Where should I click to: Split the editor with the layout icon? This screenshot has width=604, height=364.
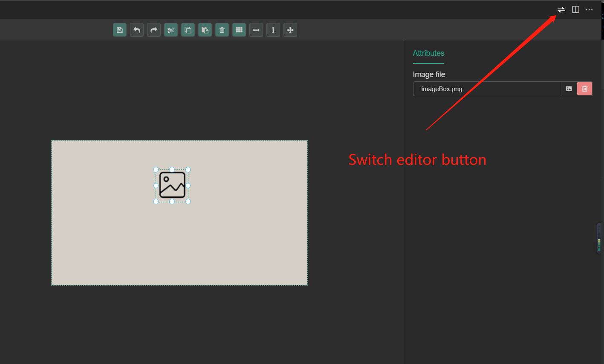click(x=575, y=9)
